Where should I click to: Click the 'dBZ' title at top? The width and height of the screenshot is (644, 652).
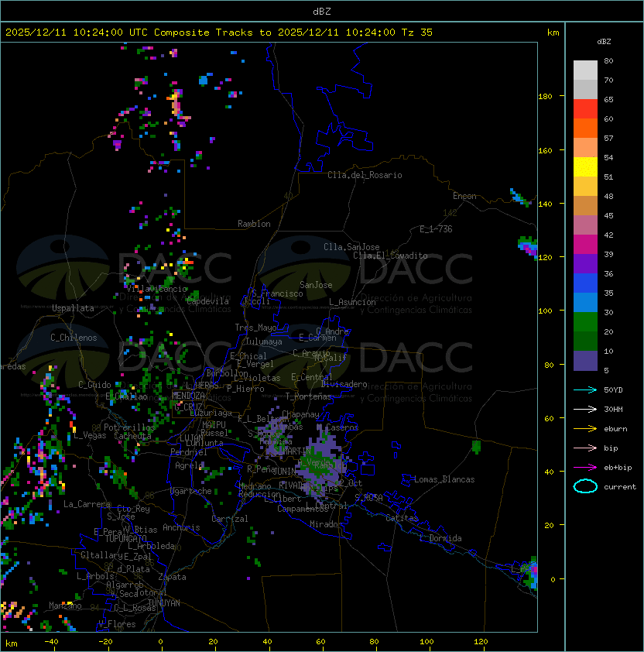(322, 11)
